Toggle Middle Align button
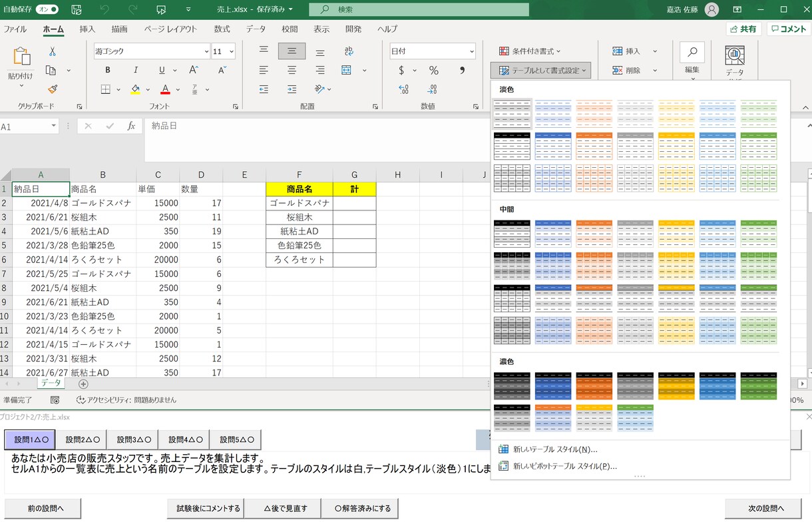This screenshot has width=812, height=522. click(x=292, y=51)
